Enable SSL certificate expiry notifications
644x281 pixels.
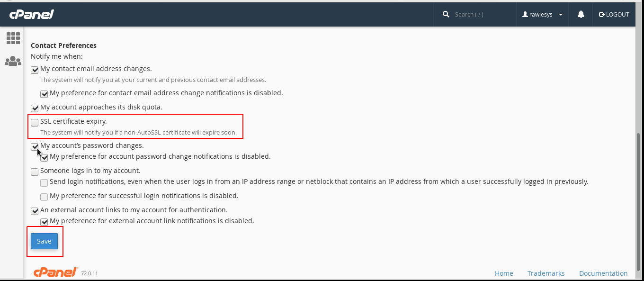34,122
